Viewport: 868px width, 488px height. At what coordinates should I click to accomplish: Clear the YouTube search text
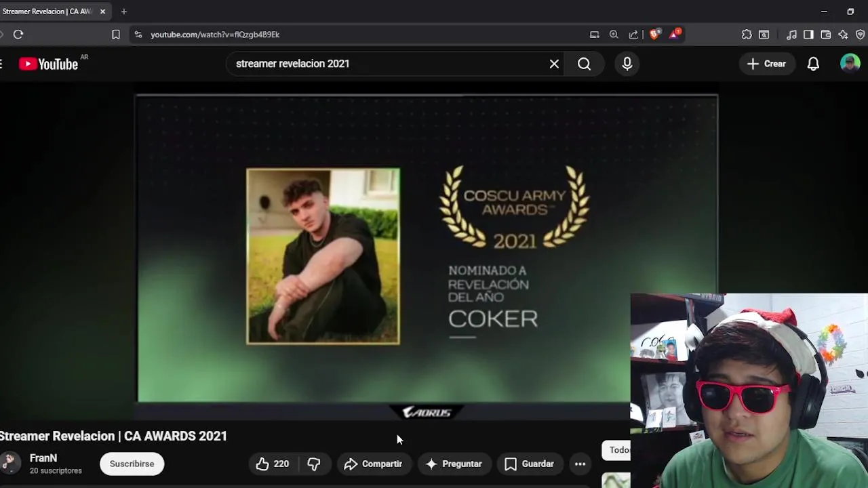coord(554,64)
